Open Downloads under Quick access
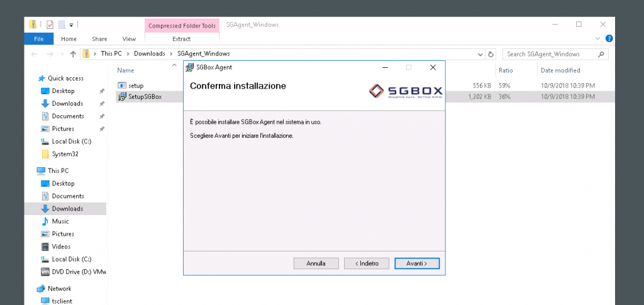644x305 pixels. (x=67, y=103)
